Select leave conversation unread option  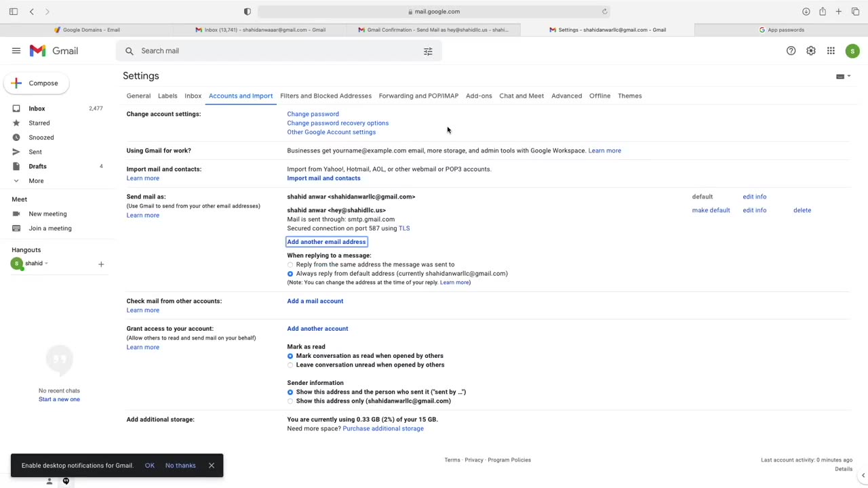[290, 365]
